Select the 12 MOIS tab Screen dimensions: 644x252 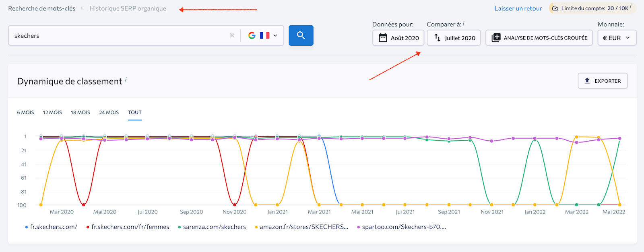pyautogui.click(x=52, y=113)
